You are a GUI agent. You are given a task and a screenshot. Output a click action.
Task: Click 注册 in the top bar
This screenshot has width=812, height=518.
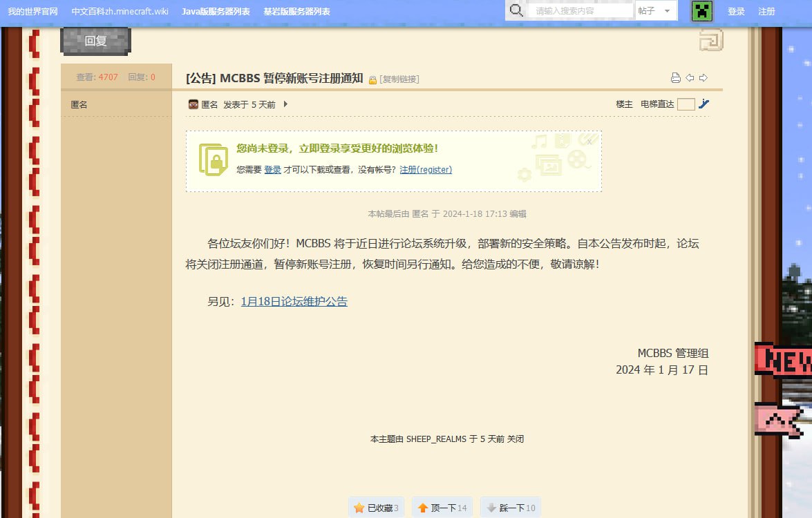[766, 11]
